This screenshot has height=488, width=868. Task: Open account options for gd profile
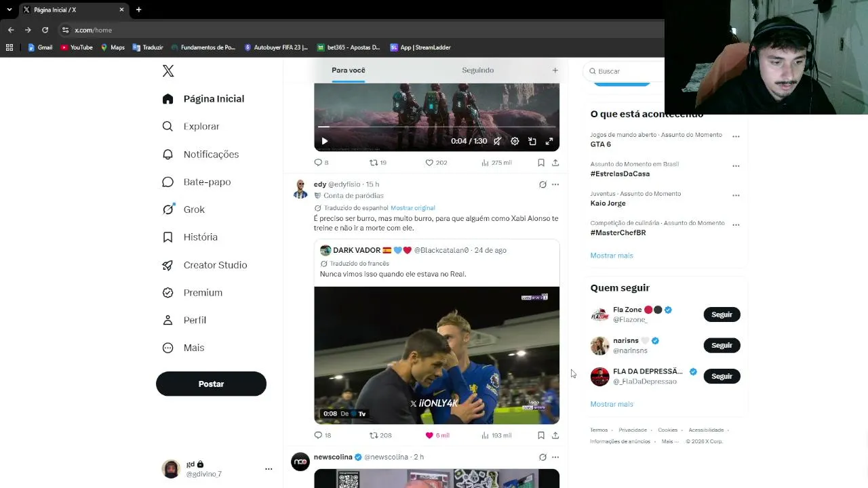(269, 468)
